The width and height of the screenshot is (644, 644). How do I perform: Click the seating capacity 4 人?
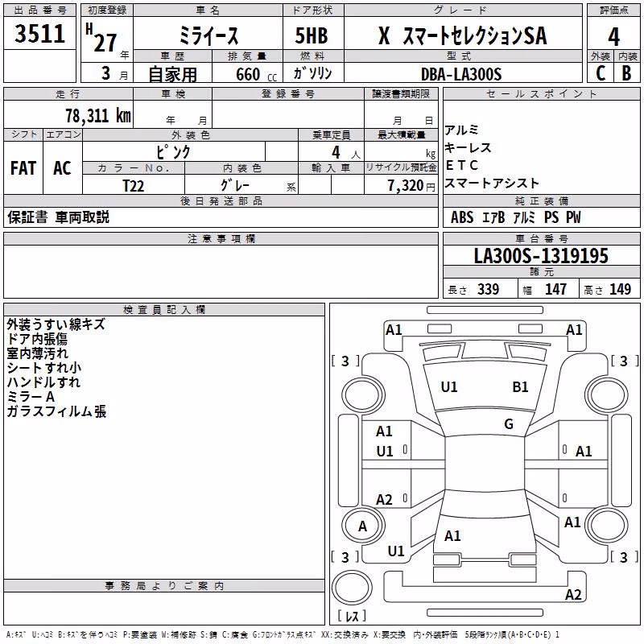tap(346, 153)
